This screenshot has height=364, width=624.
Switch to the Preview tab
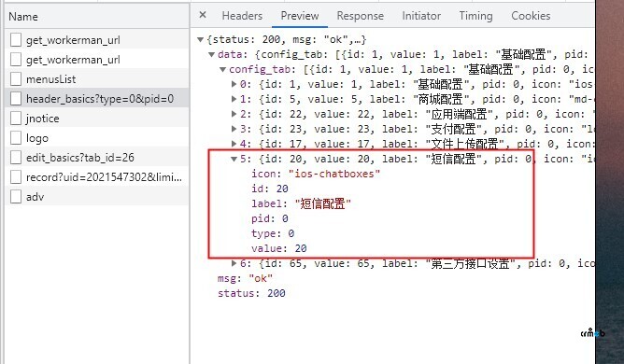(300, 16)
